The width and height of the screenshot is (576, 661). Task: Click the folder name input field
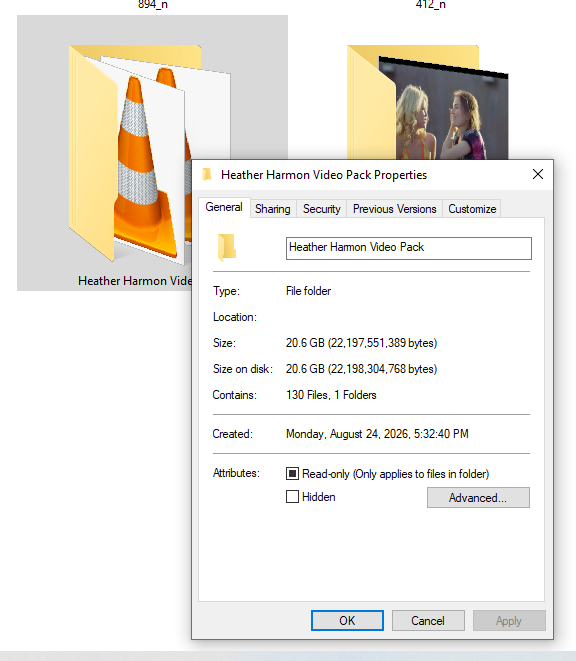pos(409,248)
